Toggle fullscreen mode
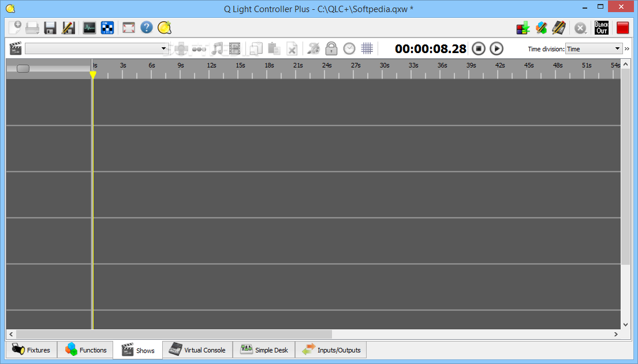The width and height of the screenshot is (638, 364). (129, 28)
